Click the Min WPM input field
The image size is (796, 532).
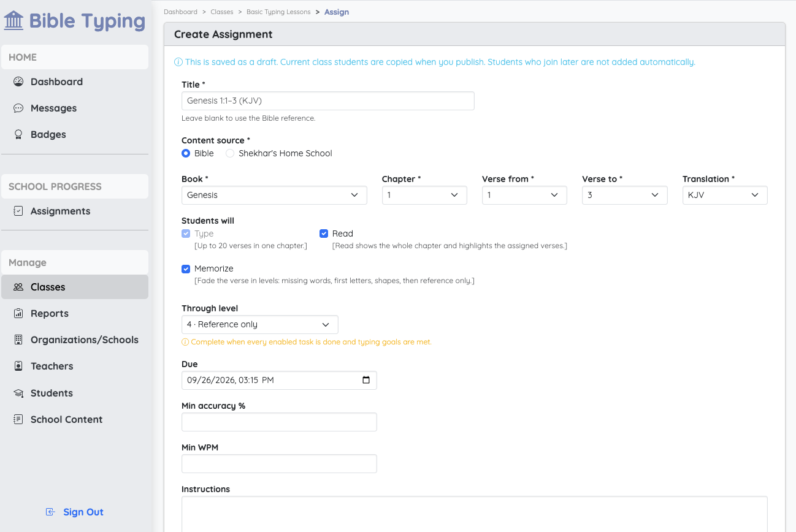[x=279, y=463]
